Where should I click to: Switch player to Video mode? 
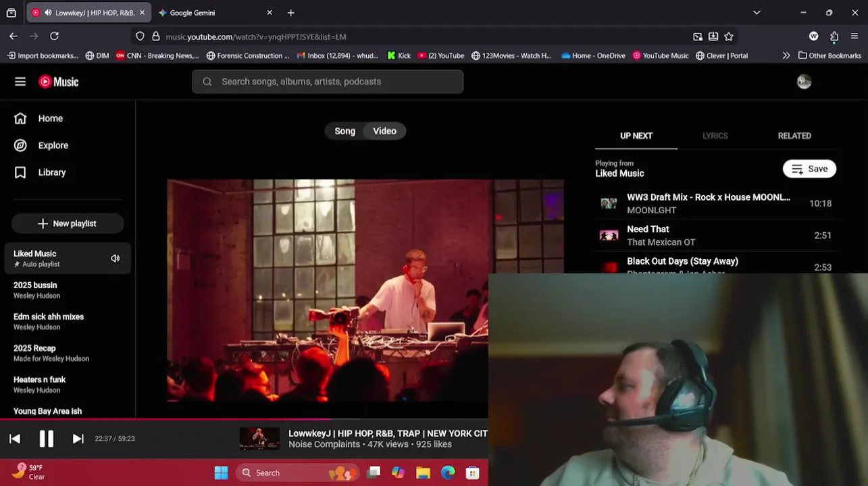tap(384, 131)
